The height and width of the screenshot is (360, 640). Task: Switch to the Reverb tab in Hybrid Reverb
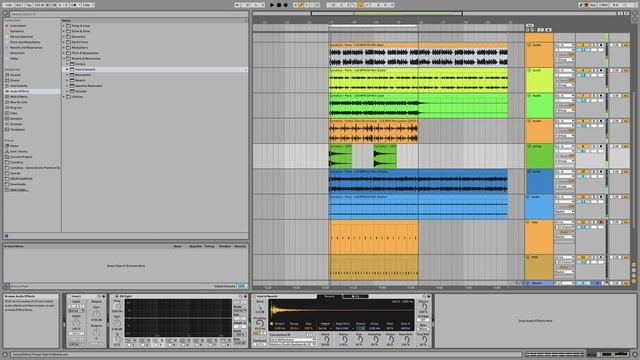point(329,296)
